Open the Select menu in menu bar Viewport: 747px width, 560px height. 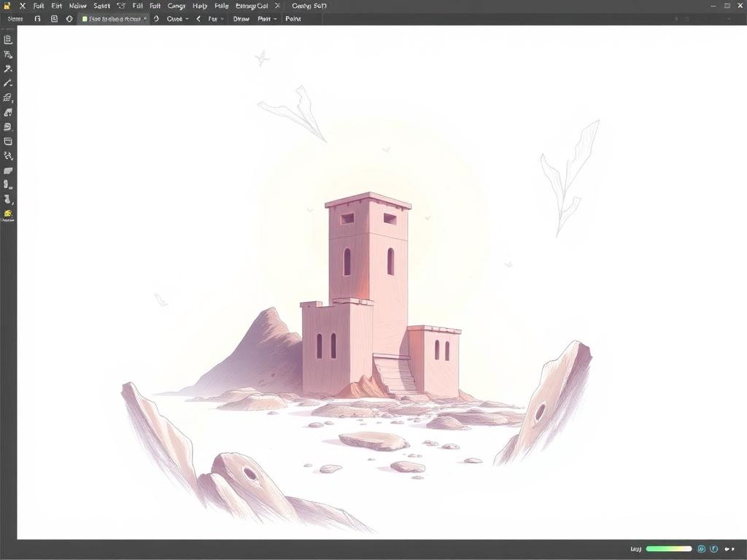pyautogui.click(x=101, y=6)
